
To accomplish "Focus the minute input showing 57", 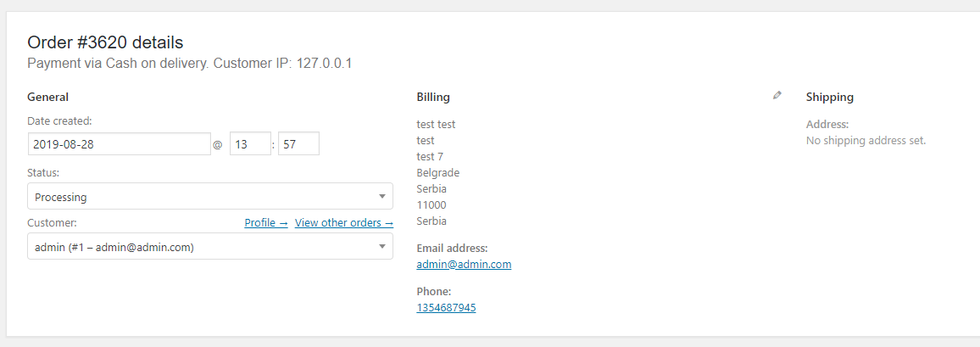I will [298, 144].
